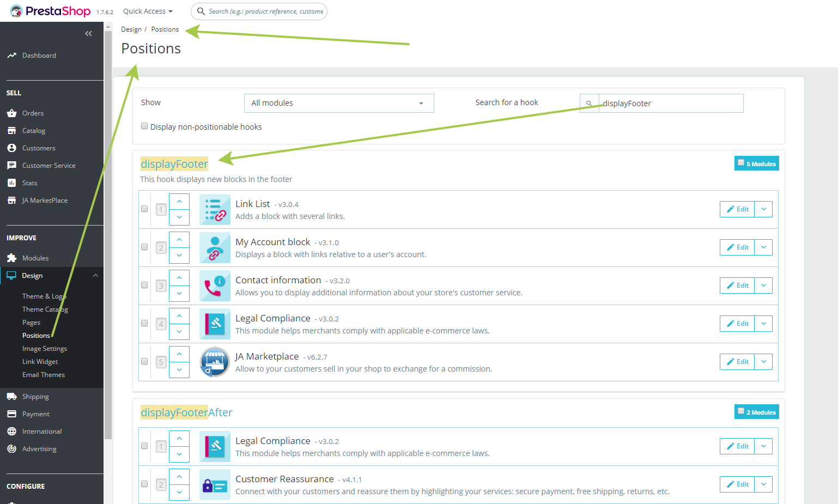The image size is (838, 504).
Task: Click the Advertising icon in sidebar
Action: click(11, 449)
